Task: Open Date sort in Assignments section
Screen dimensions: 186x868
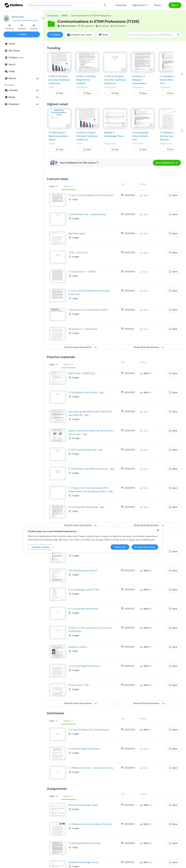Action: tap(53, 796)
